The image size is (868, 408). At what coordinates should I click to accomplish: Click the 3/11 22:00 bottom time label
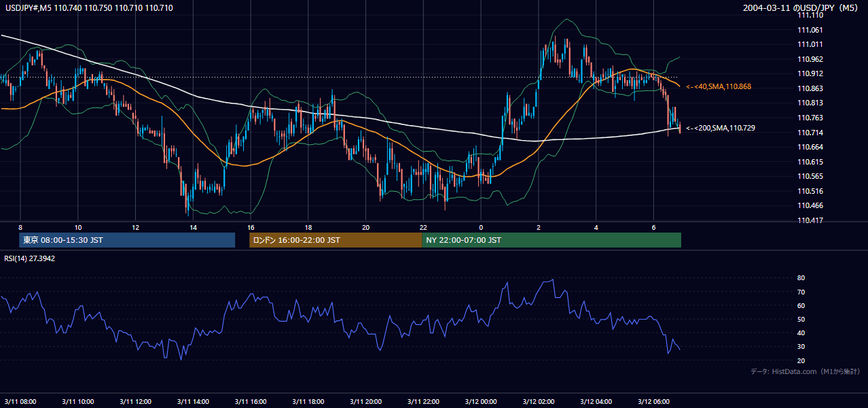423,402
